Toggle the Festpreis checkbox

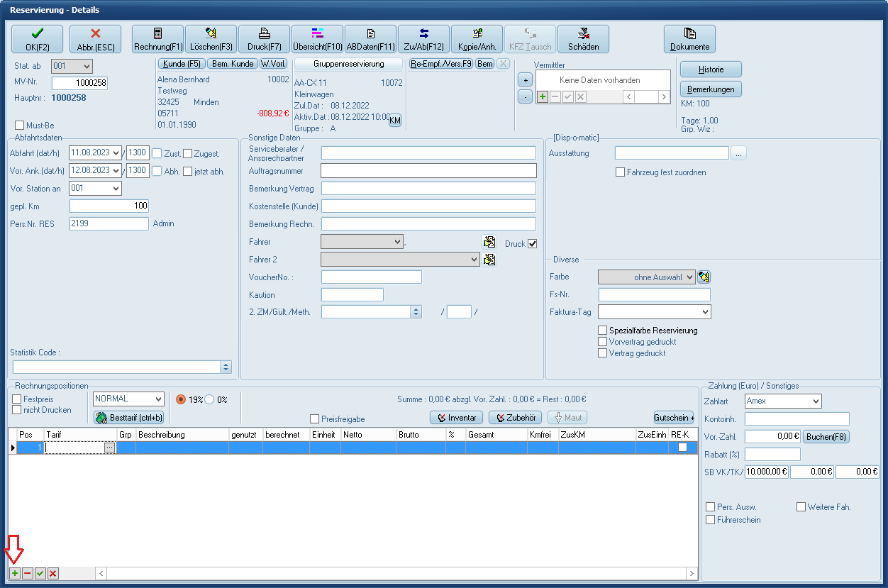(17, 399)
